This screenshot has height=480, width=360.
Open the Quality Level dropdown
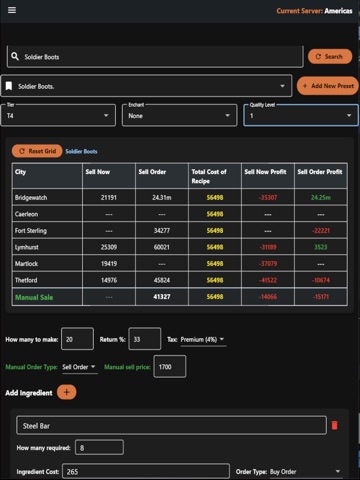coord(301,115)
